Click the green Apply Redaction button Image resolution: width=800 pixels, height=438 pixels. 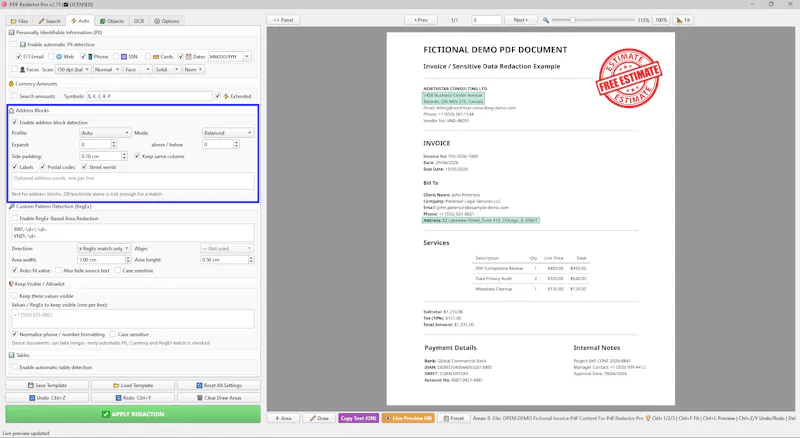[133, 414]
